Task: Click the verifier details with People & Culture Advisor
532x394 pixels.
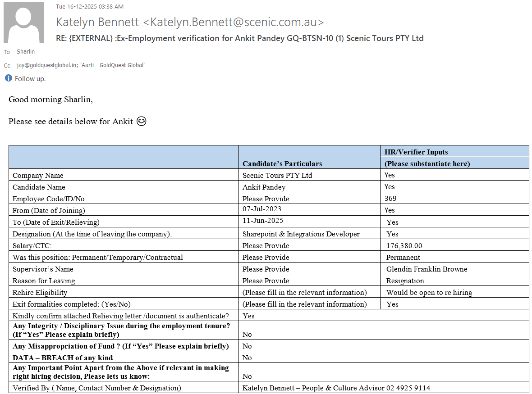Action: [336, 388]
